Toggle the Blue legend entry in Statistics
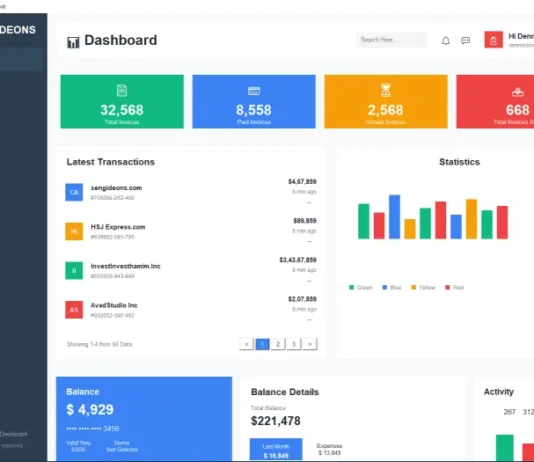The image size is (534, 462). pos(392,287)
